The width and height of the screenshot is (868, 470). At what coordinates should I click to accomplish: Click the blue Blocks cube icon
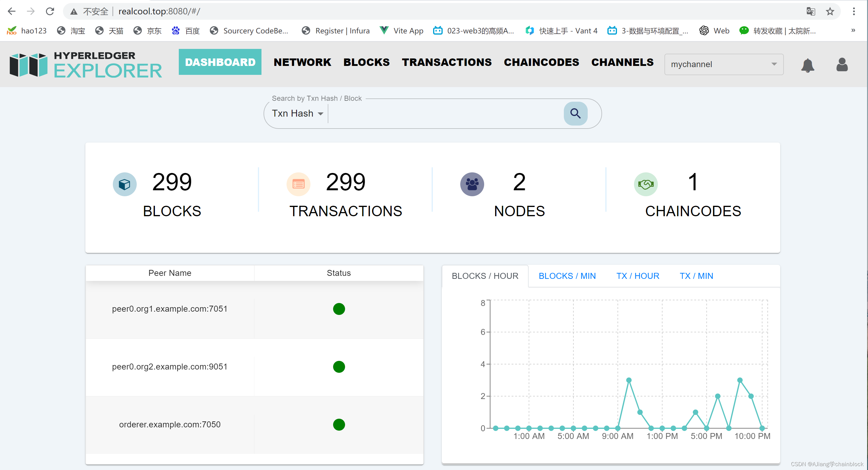click(124, 184)
